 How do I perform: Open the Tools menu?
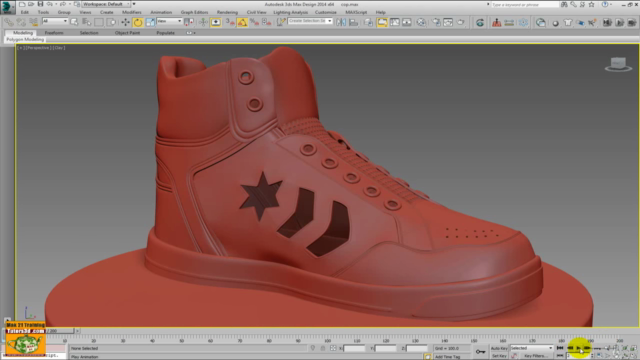point(43,12)
